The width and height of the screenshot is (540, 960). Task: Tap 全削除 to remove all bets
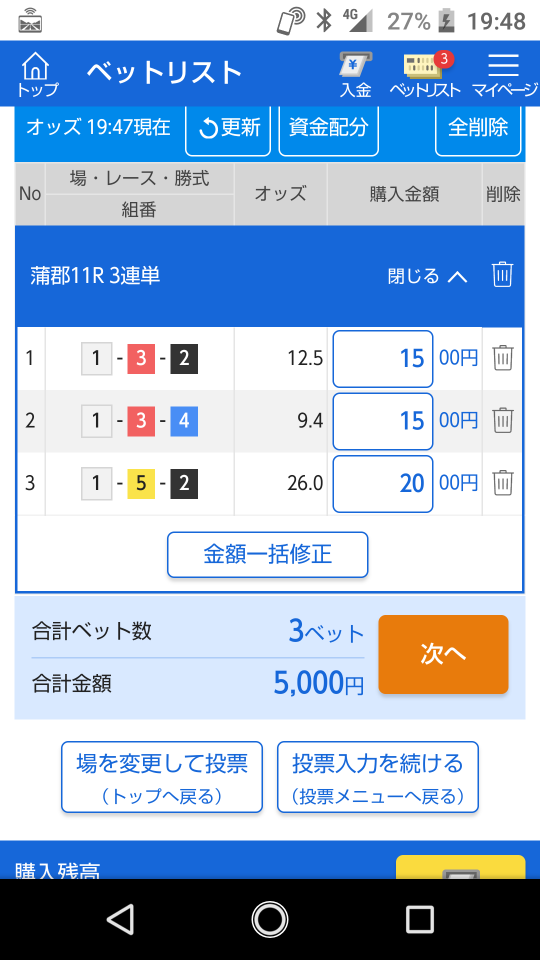click(478, 129)
